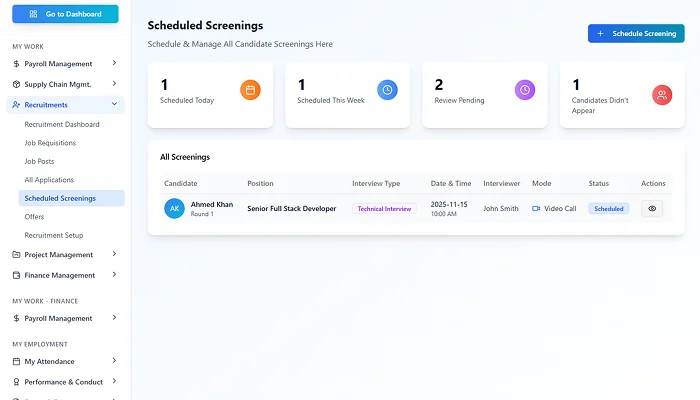Go to Recruitment Setup page
The width and height of the screenshot is (700, 400).
[x=54, y=235]
